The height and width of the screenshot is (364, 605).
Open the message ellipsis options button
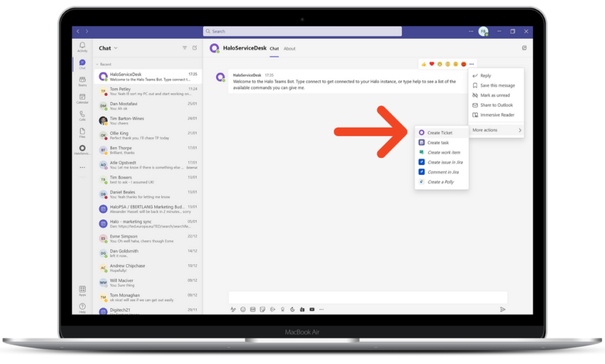pos(471,64)
